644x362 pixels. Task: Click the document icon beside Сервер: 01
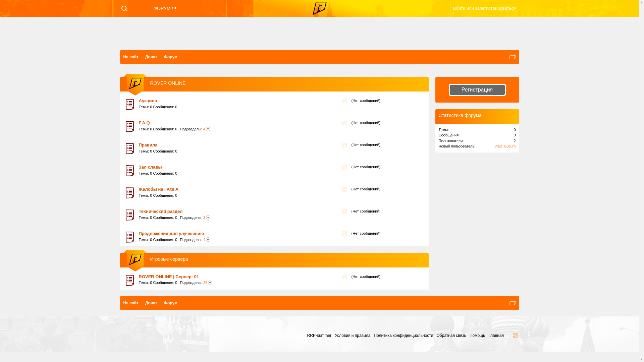(x=130, y=280)
